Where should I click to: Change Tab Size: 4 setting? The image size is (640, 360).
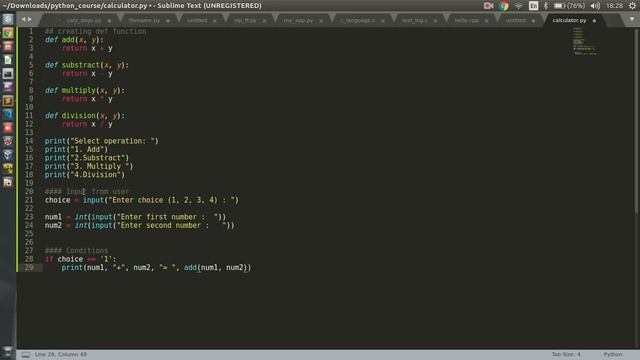point(566,355)
